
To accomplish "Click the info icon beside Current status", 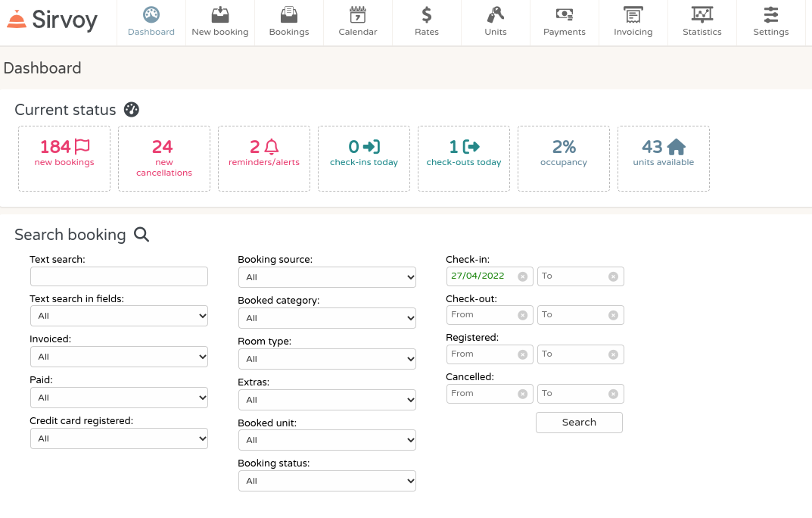I will pyautogui.click(x=131, y=110).
